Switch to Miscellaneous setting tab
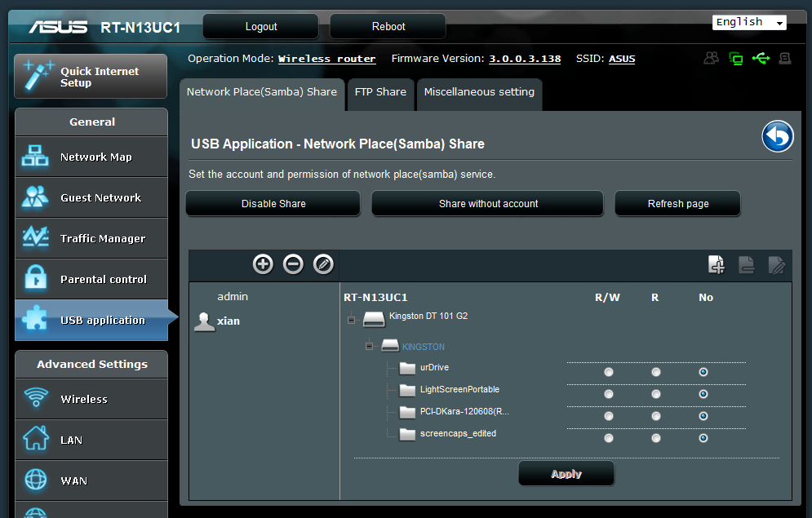This screenshot has height=518, width=812. coord(479,94)
